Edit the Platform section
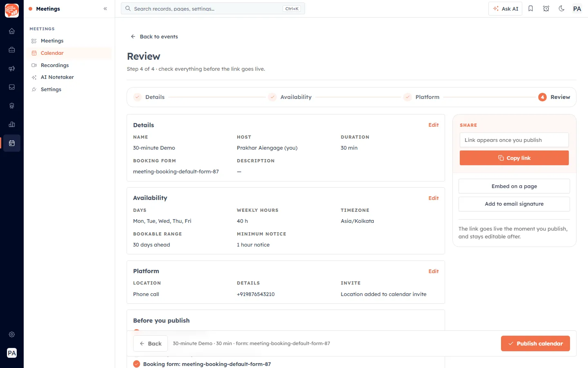Image resolution: width=588 pixels, height=368 pixels. click(433, 271)
